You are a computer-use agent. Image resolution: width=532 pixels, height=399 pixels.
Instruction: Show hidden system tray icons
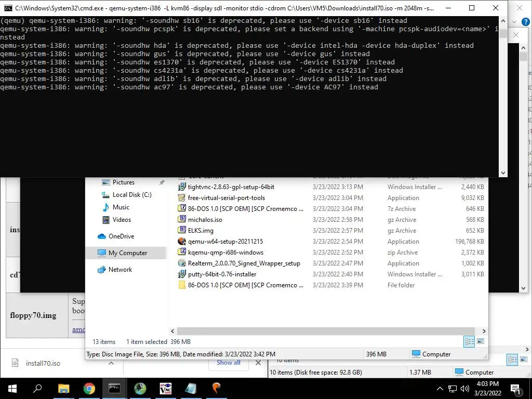(440, 389)
